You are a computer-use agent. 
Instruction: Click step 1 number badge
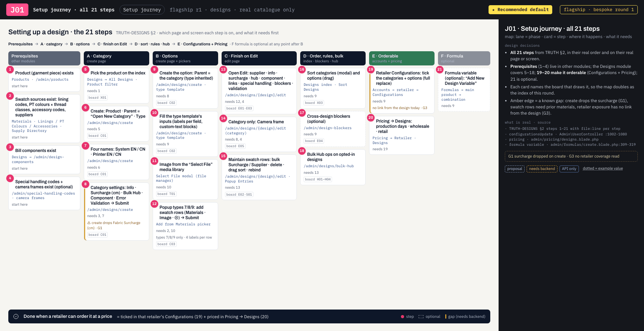click(10, 70)
